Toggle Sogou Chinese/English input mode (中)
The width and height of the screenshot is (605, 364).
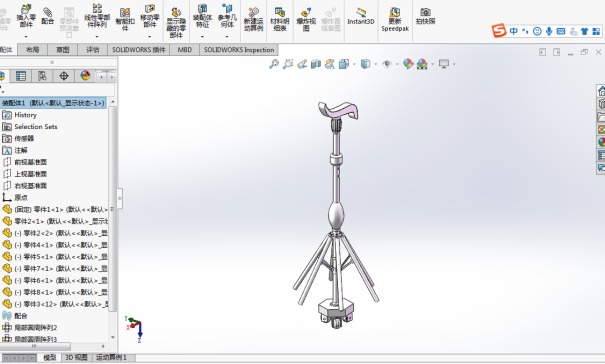coord(514,31)
